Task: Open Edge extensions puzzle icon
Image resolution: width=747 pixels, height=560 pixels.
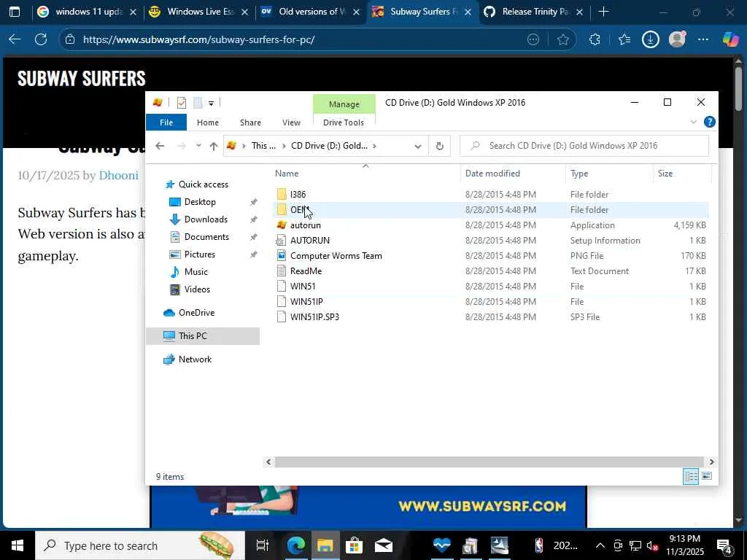Action: (595, 39)
